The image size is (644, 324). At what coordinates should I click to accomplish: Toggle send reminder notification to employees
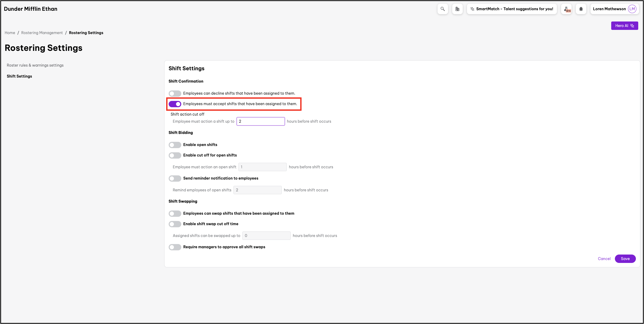pyautogui.click(x=175, y=179)
